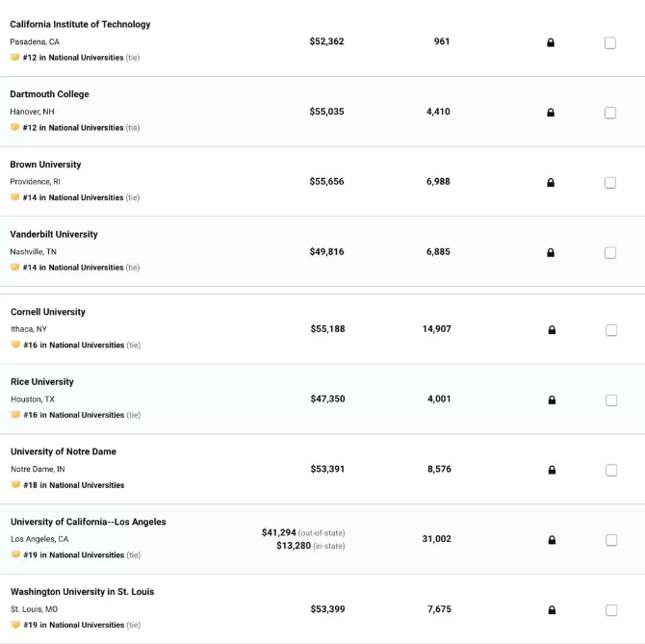This screenshot has height=644, width=645.
Task: Select the checkbox for Washington University in St. Louis
Action: coord(611,610)
